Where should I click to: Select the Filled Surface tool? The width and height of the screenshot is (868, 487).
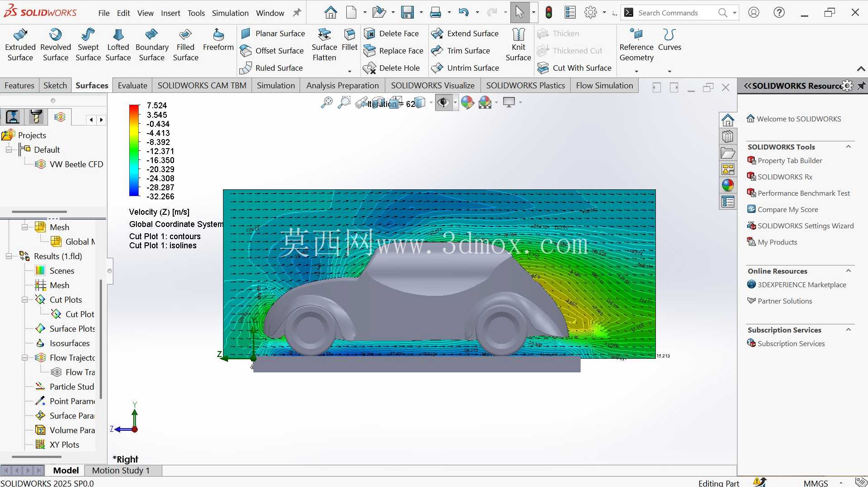(x=185, y=45)
